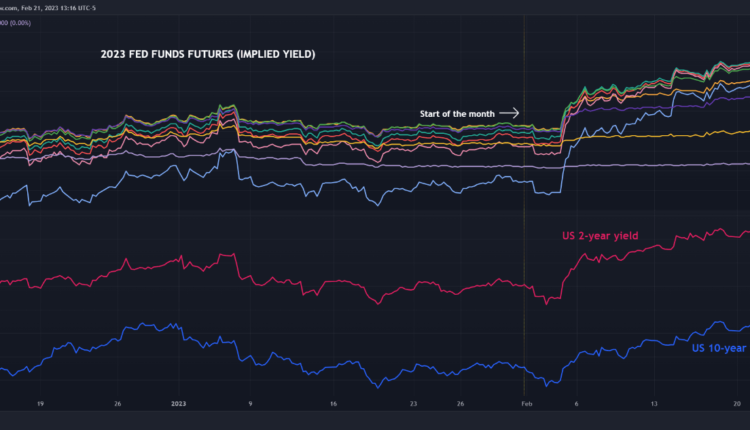Click the '23' date on the time axis
Image resolution: width=750 pixels, height=430 pixels.
click(414, 404)
